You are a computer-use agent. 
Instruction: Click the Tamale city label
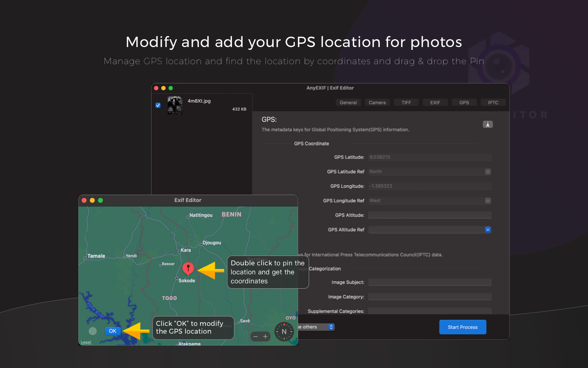click(96, 256)
